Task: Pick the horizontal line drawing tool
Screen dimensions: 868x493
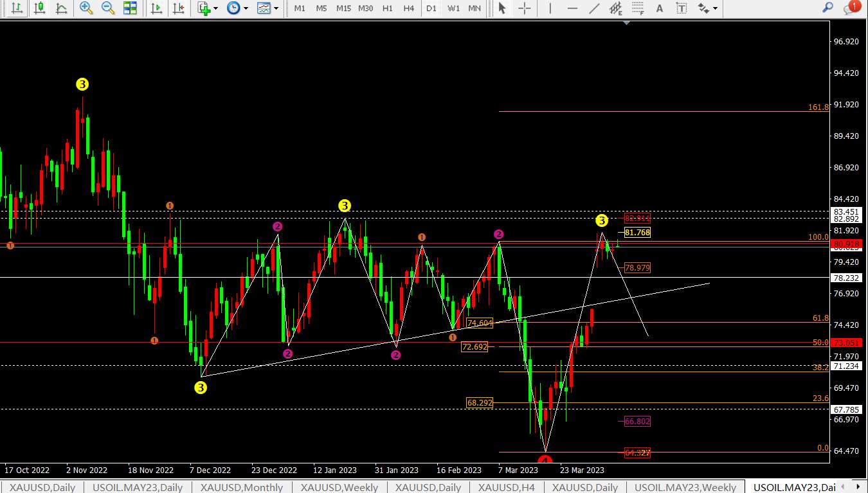Action: click(x=572, y=8)
